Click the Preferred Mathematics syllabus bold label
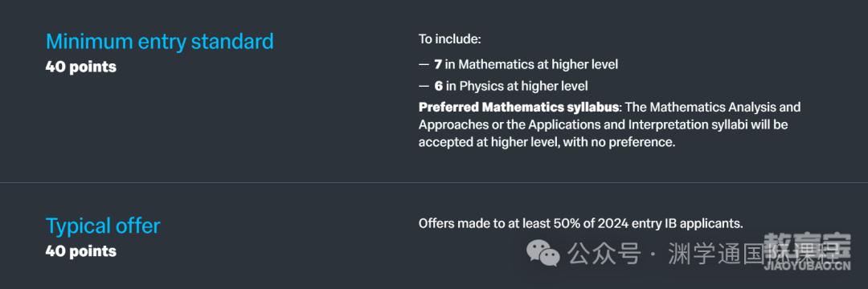The width and height of the screenshot is (868, 289). coord(518,107)
